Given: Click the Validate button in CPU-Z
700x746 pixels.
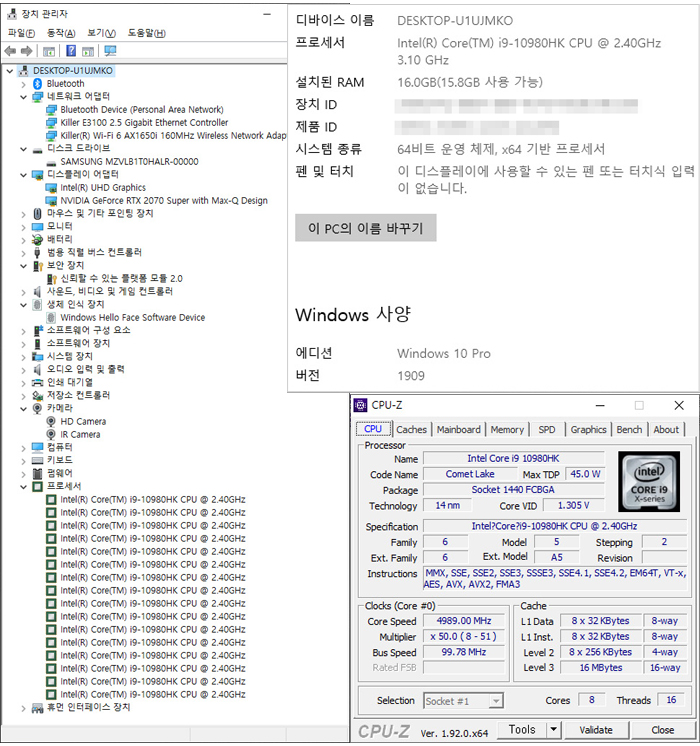Looking at the screenshot, I should pyautogui.click(x=596, y=730).
